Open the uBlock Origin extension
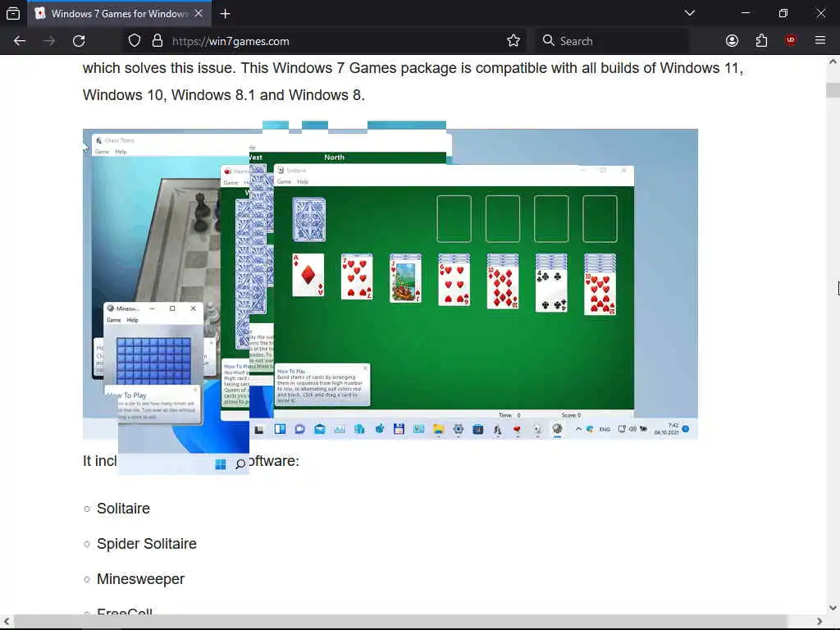 point(791,41)
